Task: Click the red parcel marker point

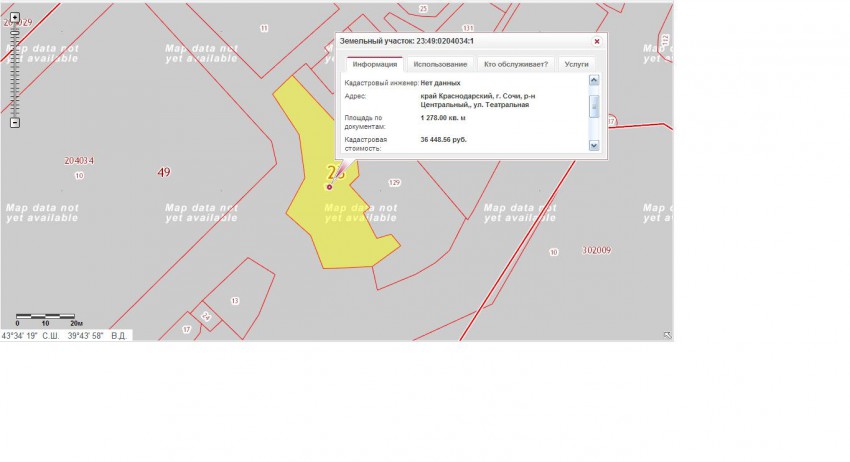Action: [x=329, y=187]
